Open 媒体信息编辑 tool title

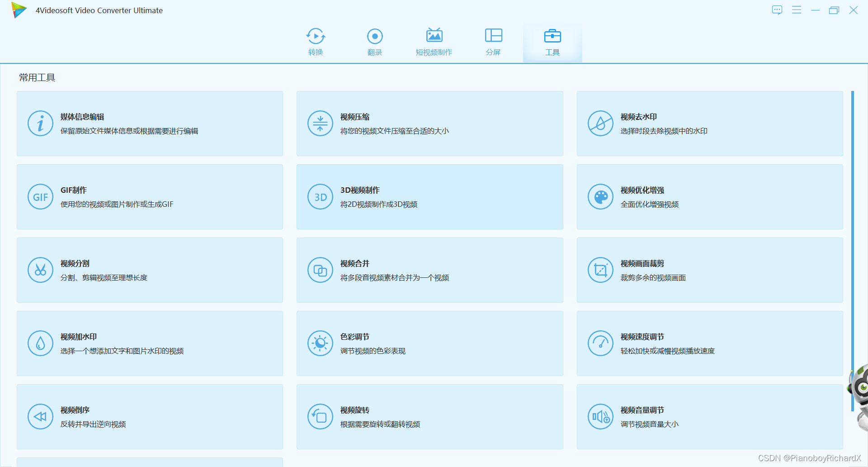pos(82,117)
